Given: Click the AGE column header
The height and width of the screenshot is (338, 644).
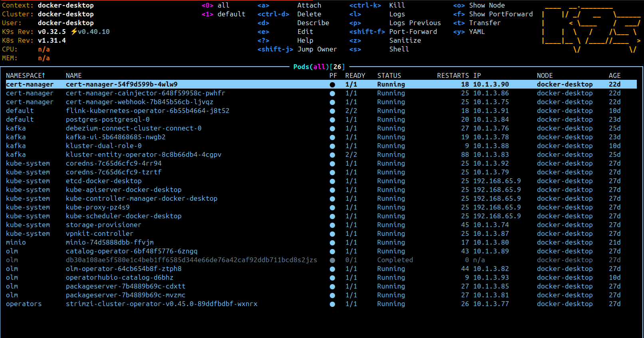Looking at the screenshot, I should 614,75.
